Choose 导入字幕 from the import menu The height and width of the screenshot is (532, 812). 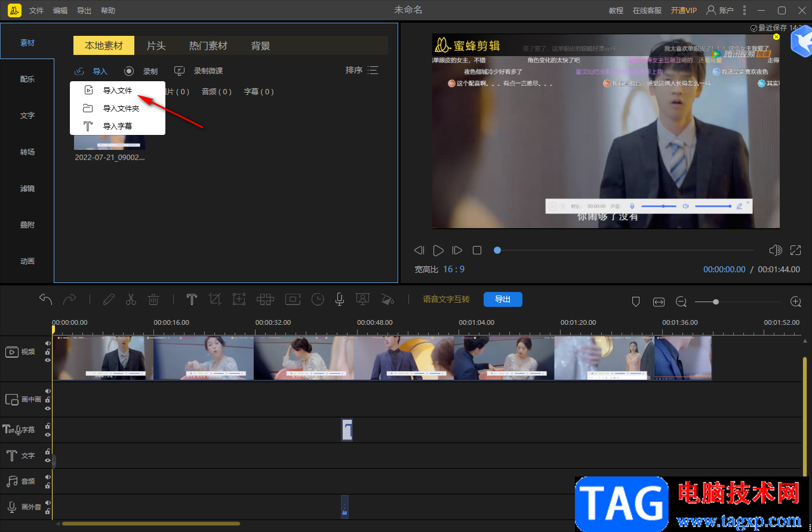tap(118, 126)
